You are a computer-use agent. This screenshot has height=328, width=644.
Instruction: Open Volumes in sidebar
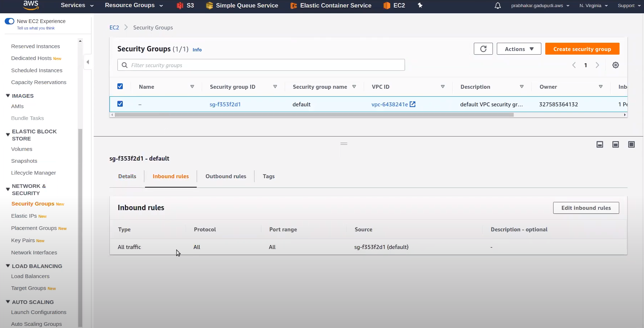click(x=22, y=149)
